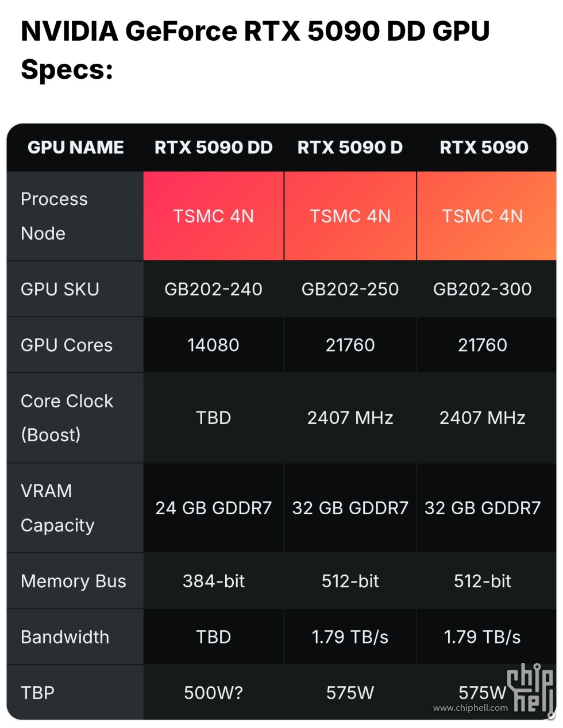Image resolution: width=563 pixels, height=728 pixels.
Task: Click the red TSMC 4N cell for 5090 DD
Action: click(214, 216)
